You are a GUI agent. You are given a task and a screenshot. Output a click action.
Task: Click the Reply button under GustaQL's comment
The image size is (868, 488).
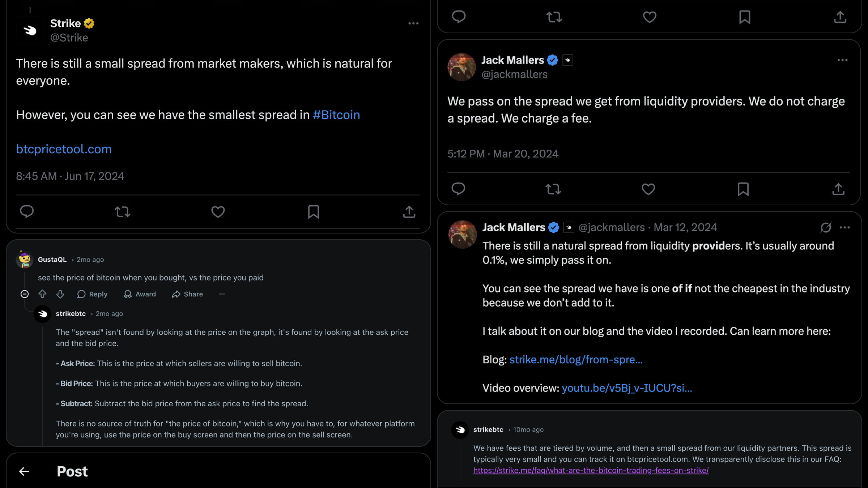pyautogui.click(x=92, y=294)
